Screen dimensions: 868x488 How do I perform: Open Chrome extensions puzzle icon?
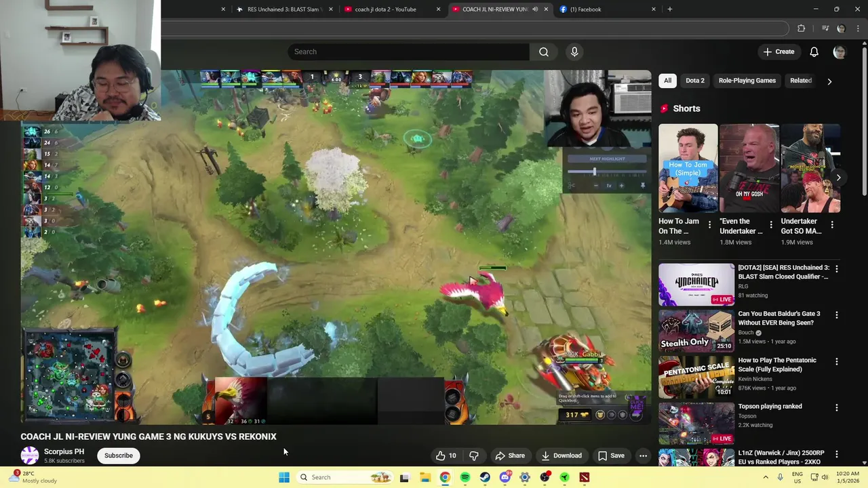coord(802,28)
